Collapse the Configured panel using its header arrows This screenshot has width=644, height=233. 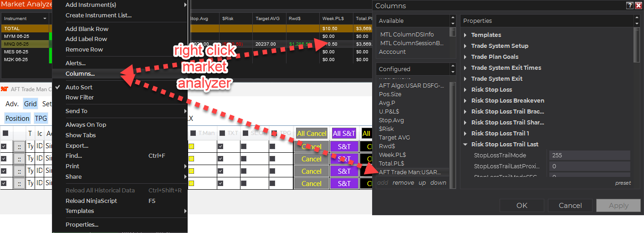point(452,69)
